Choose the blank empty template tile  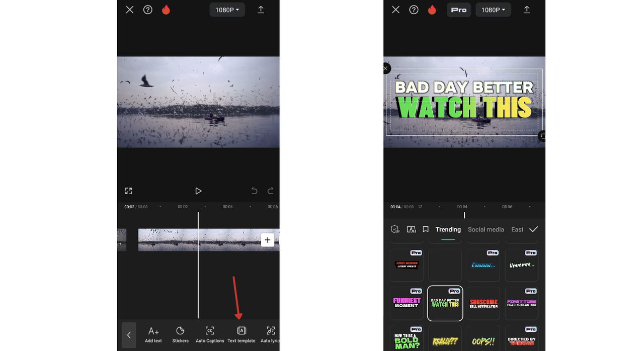coord(445,265)
